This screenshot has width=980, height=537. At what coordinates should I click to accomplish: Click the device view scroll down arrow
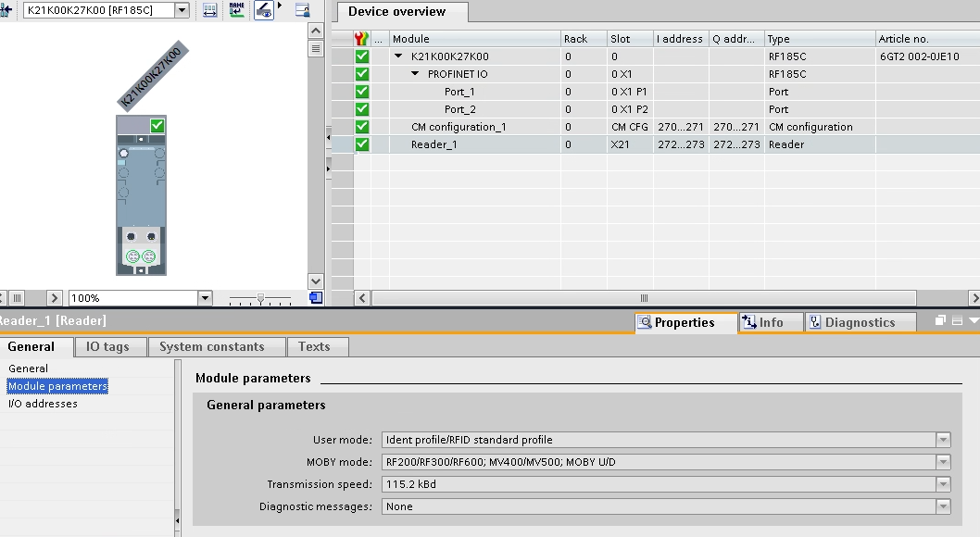[x=316, y=281]
